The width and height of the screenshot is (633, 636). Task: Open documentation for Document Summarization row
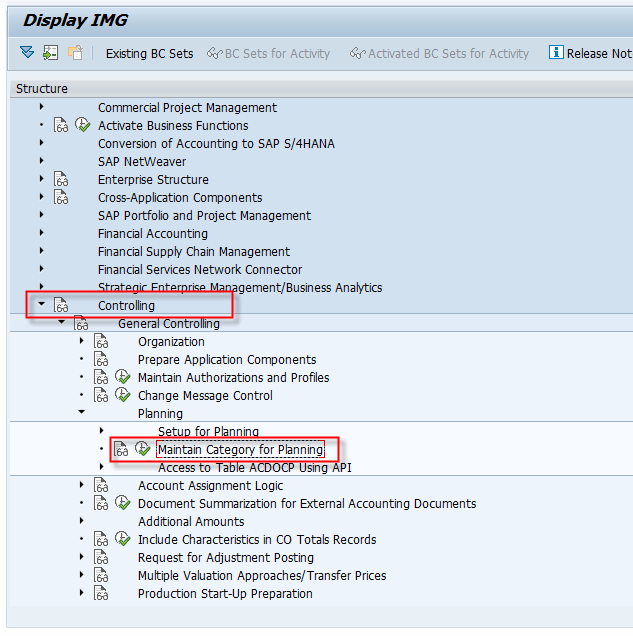point(101,503)
